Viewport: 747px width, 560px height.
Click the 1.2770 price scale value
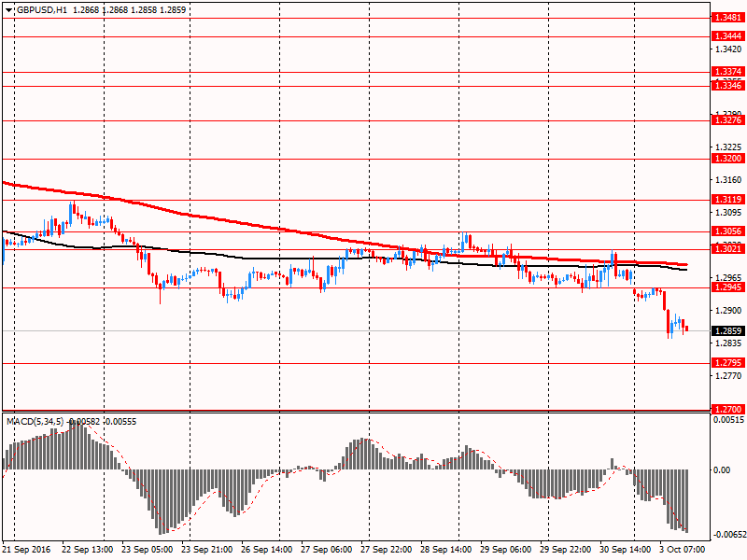729,376
